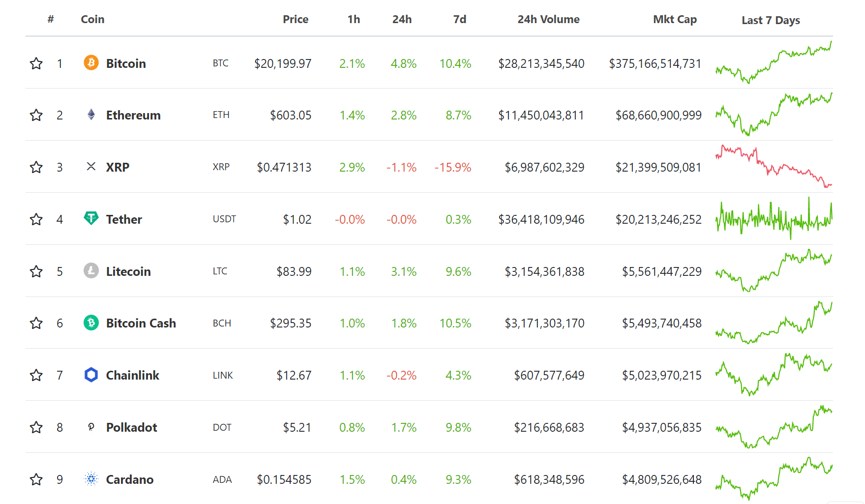
Task: Click Bitcoin Cash 7d change 10.5%
Action: 455,323
